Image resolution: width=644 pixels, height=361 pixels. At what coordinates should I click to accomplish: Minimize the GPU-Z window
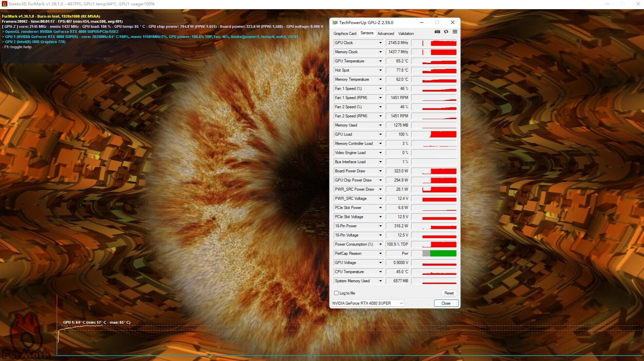[x=422, y=22]
